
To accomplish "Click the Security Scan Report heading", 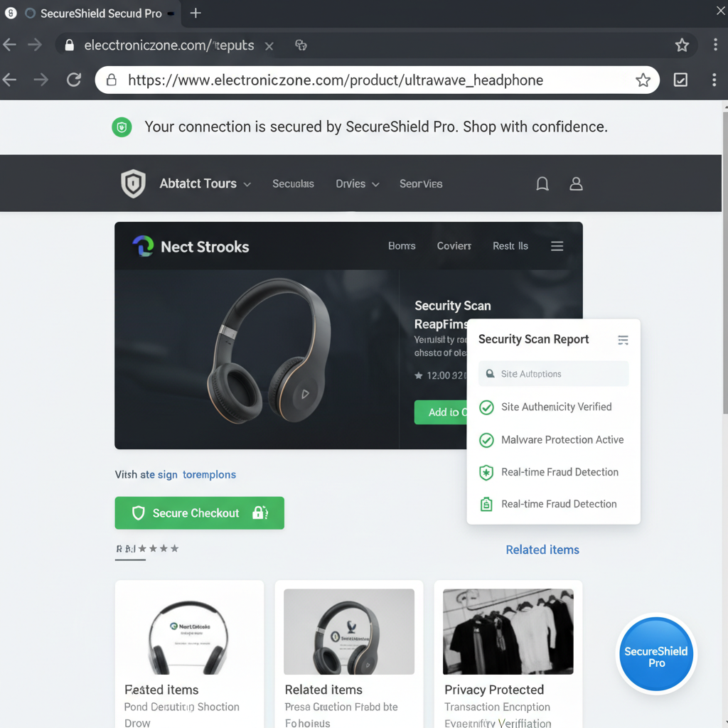I will tap(533, 339).
